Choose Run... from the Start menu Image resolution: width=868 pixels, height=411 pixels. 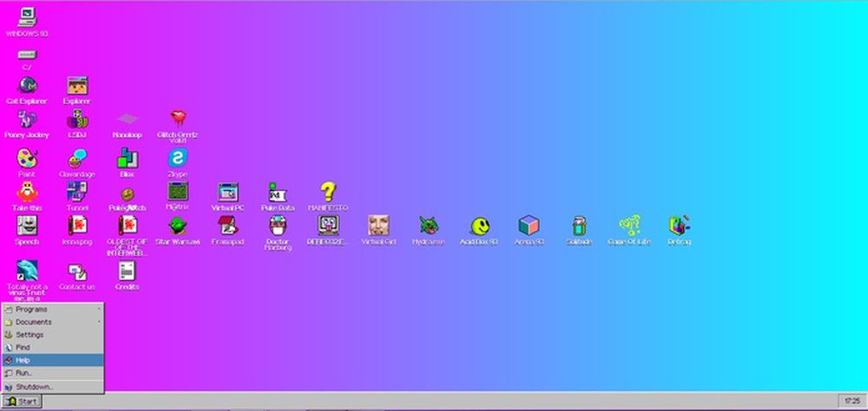point(53,374)
